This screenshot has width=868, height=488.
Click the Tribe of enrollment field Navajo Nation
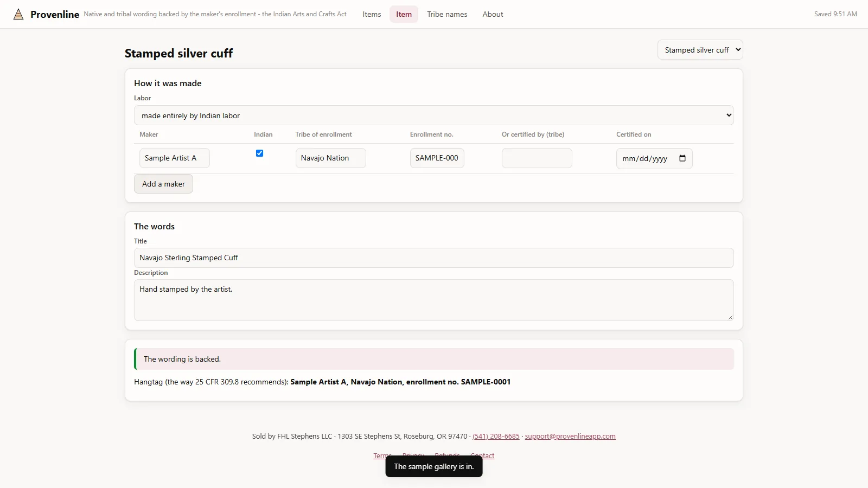coord(331,158)
